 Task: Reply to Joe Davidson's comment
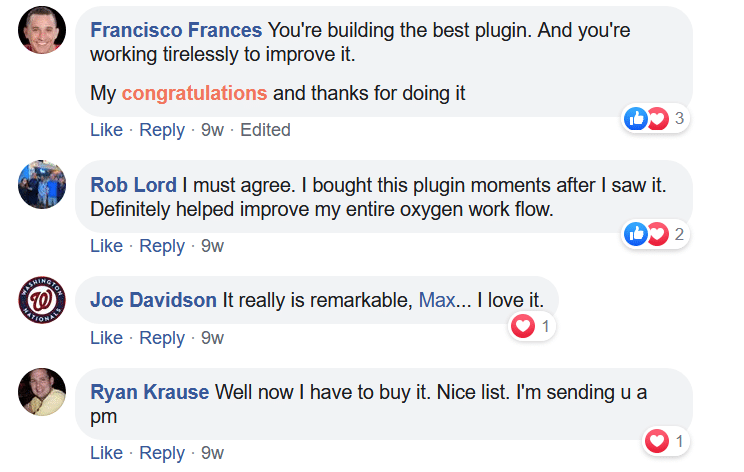(x=162, y=338)
